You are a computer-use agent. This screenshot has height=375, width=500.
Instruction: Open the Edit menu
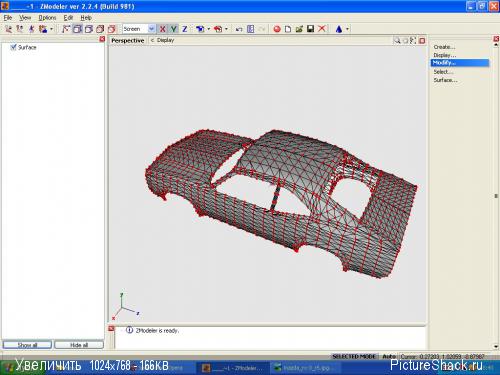tap(68, 18)
